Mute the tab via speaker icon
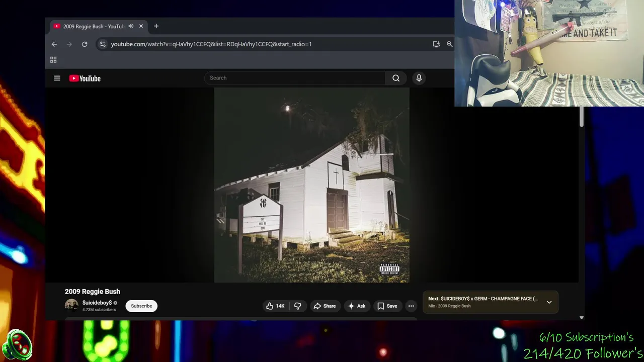Viewport: 644px width, 362px height. point(131,26)
